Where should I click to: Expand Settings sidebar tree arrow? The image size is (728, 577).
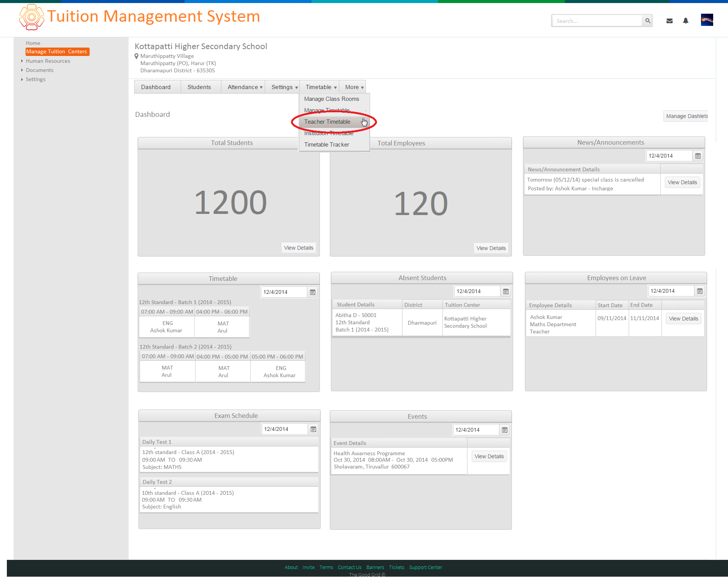coord(22,79)
